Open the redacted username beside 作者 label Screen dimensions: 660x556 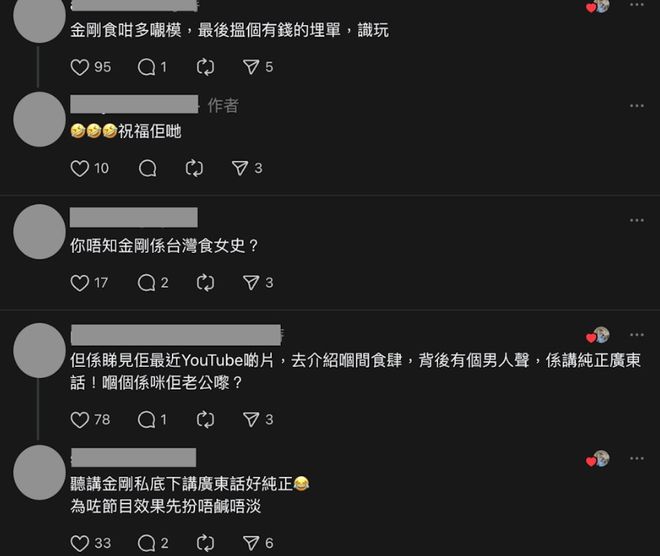click(134, 104)
